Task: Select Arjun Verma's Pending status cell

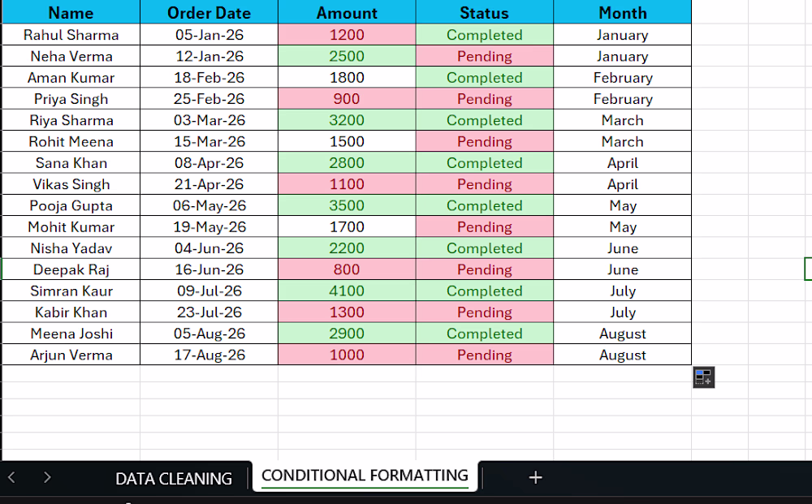Action: [485, 355]
